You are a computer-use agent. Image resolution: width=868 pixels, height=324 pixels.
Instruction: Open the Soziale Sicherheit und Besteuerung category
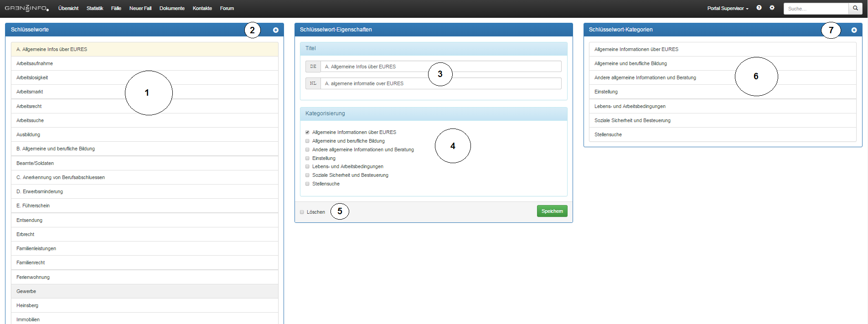point(632,120)
